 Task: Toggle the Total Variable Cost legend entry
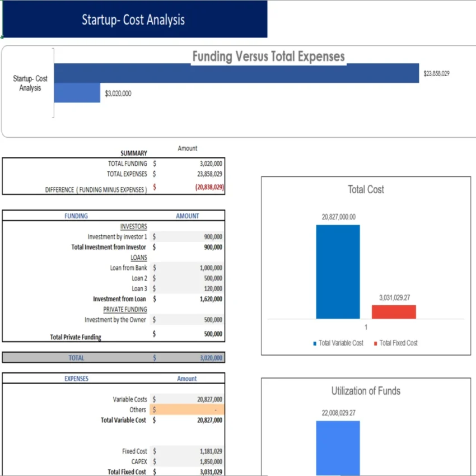pyautogui.click(x=337, y=343)
